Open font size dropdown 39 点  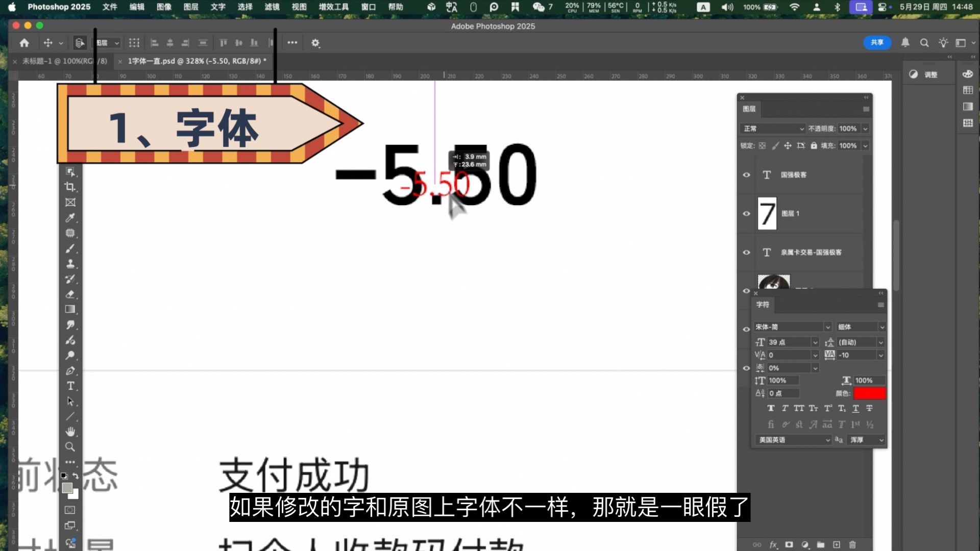815,342
